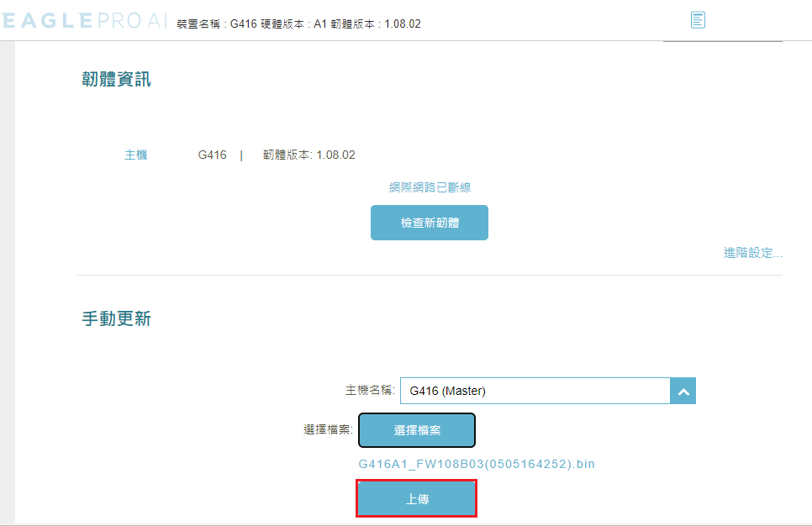This screenshot has width=812, height=526.
Task: Click the 選擇檔案 field label
Action: tap(328, 429)
